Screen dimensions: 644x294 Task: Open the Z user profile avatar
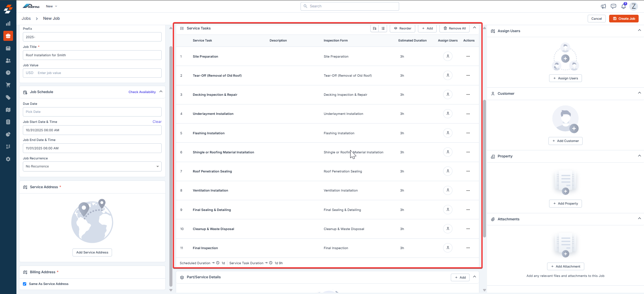coord(634,6)
